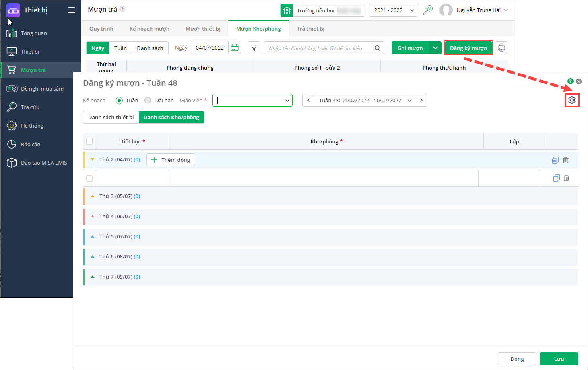The image size is (588, 370).
Task: Click the hamburger menu icon in sidebar
Action: (x=72, y=10)
